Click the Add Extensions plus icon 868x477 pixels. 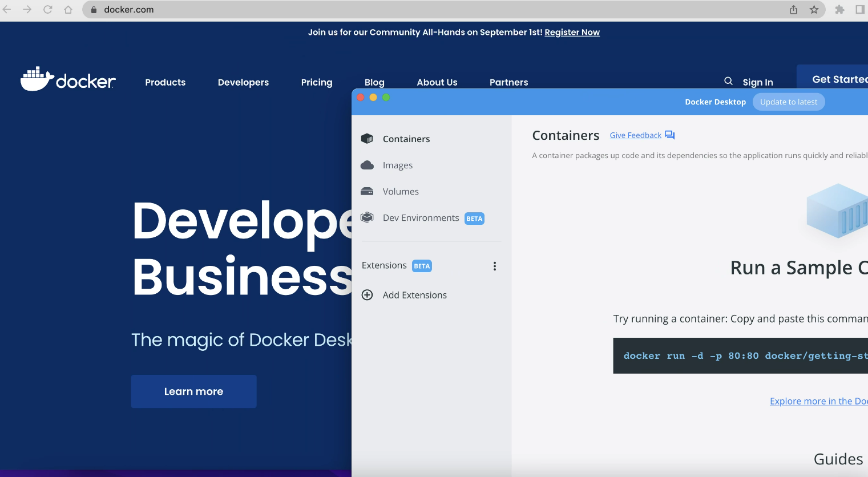click(x=367, y=295)
